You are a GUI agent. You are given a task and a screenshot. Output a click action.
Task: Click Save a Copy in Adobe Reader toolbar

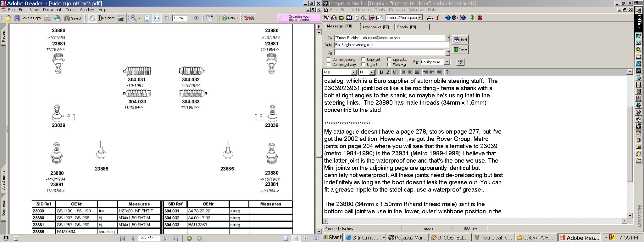point(28,18)
